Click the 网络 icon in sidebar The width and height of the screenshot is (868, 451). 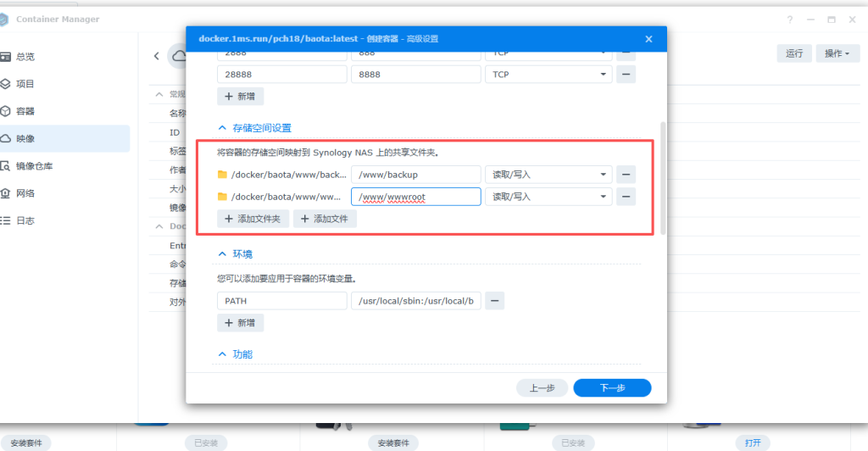(x=5, y=193)
